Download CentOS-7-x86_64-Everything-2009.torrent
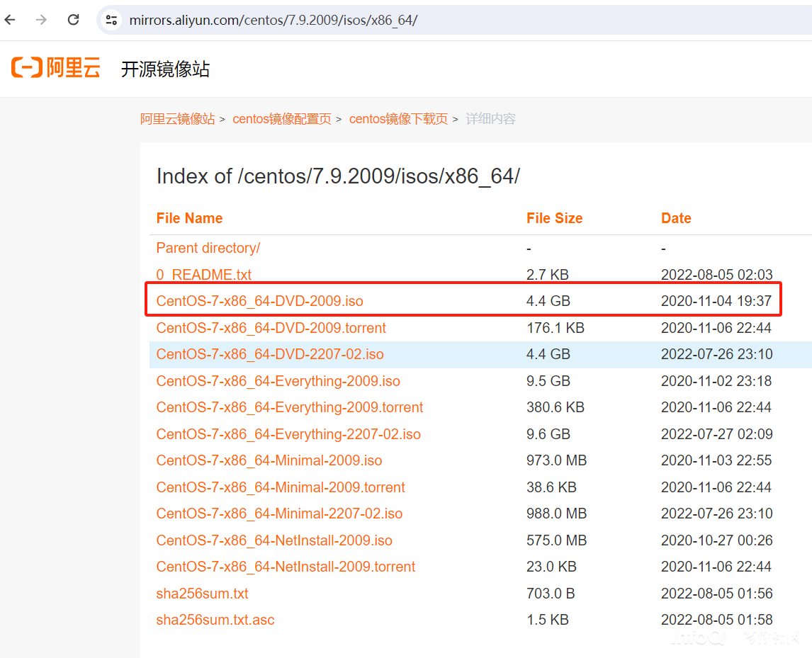This screenshot has height=658, width=812. (290, 407)
